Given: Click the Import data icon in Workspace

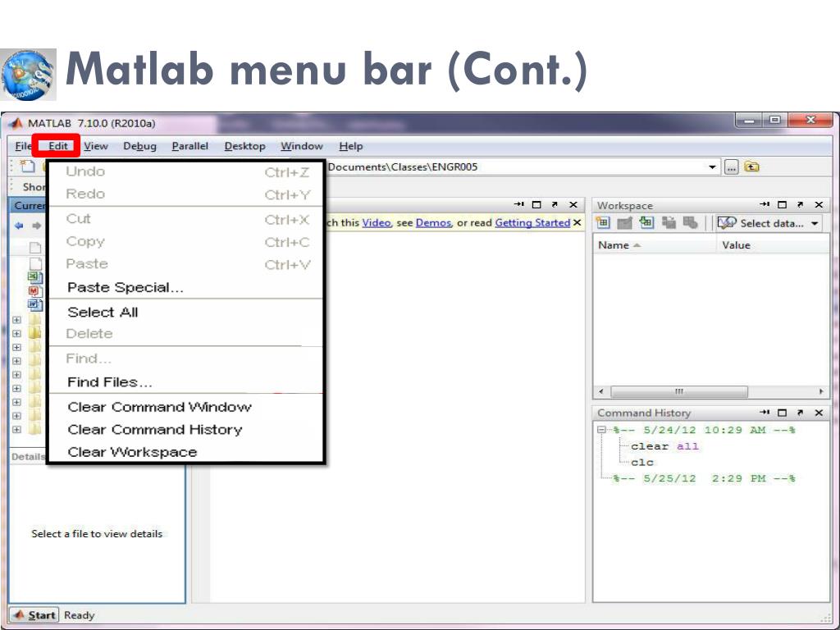Looking at the screenshot, I should click(646, 223).
